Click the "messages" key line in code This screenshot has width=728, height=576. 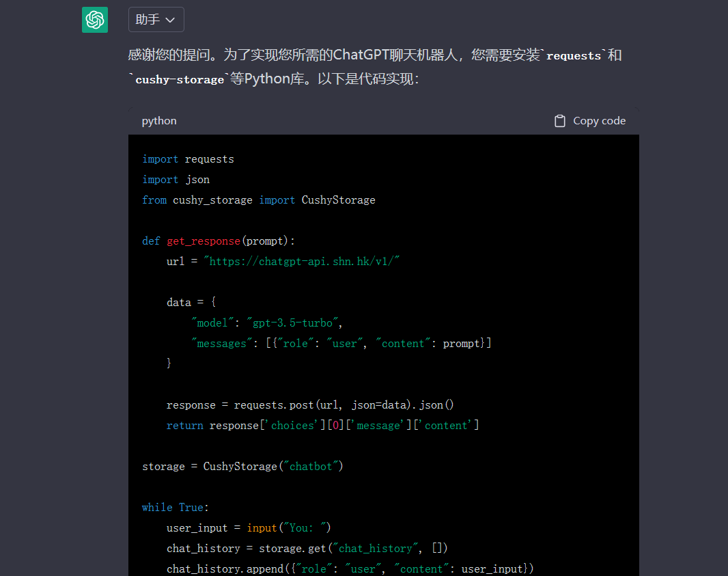341,343
